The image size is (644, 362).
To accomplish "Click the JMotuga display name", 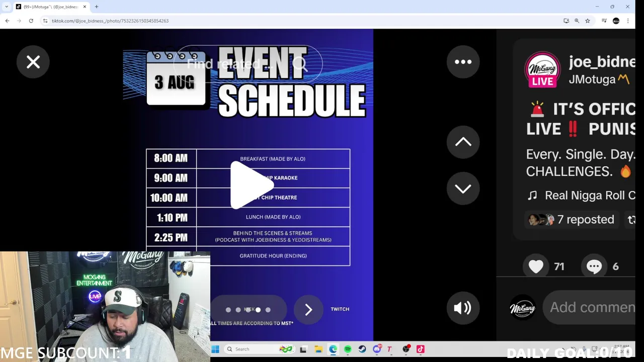I will tap(592, 79).
